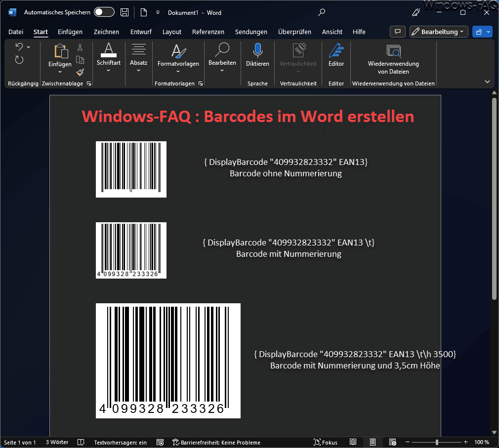Enable Fokus mode in the status bar
The image size is (499, 448).
coord(325,443)
